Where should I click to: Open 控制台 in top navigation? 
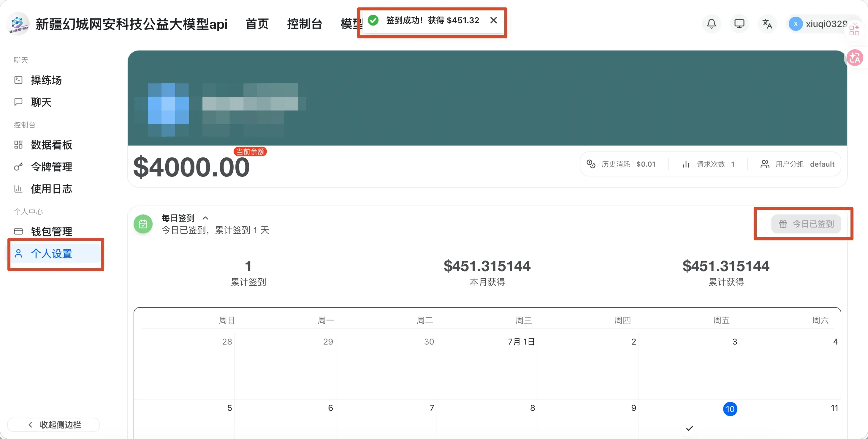click(305, 23)
